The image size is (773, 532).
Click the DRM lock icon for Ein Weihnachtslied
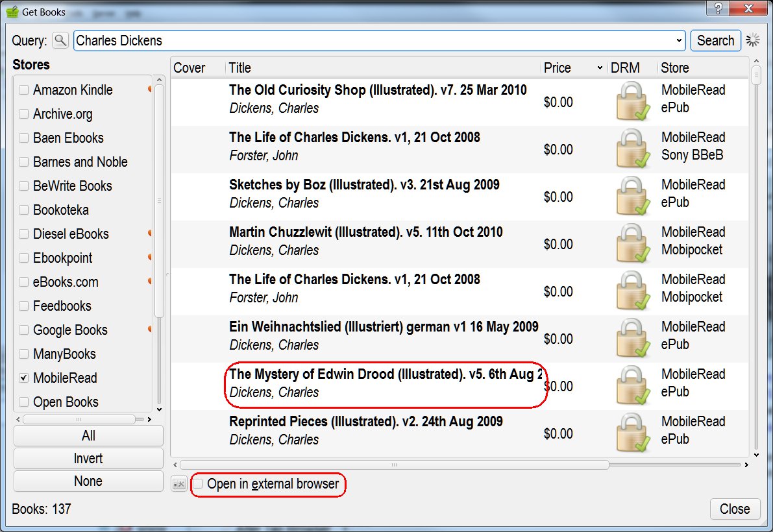tap(633, 337)
